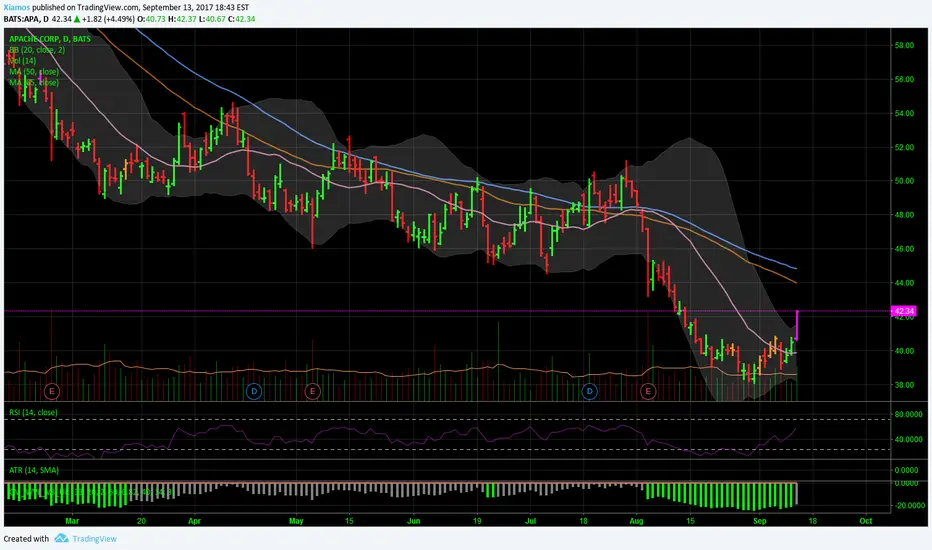Click the H:42.37 high value in header
The width and height of the screenshot is (932, 550).
coord(182,19)
